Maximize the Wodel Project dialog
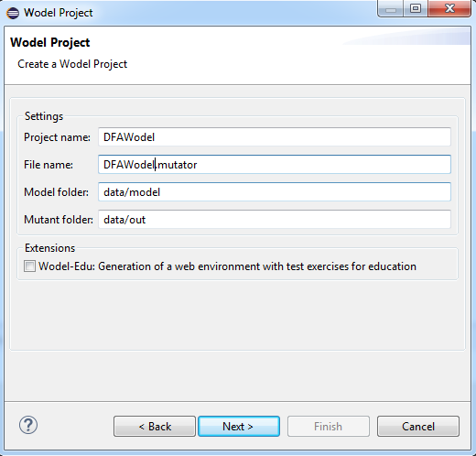 416,8
